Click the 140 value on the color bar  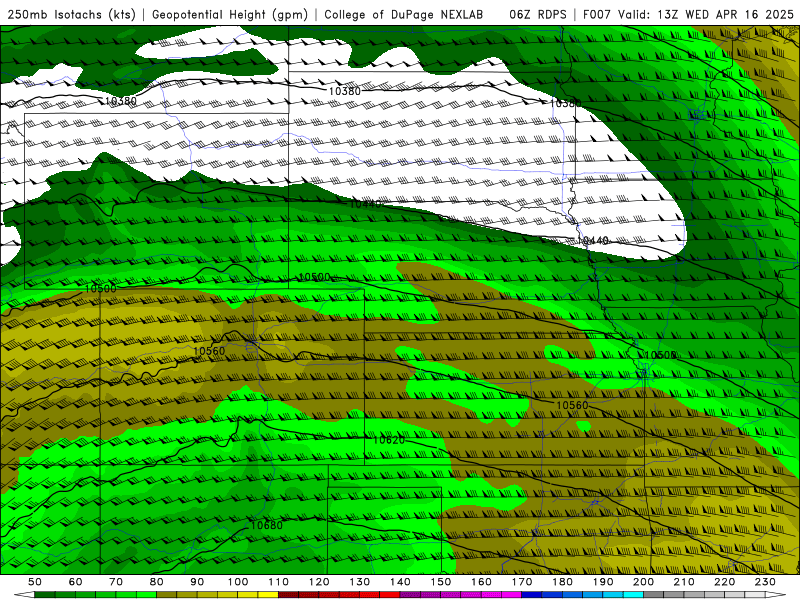pos(400,582)
